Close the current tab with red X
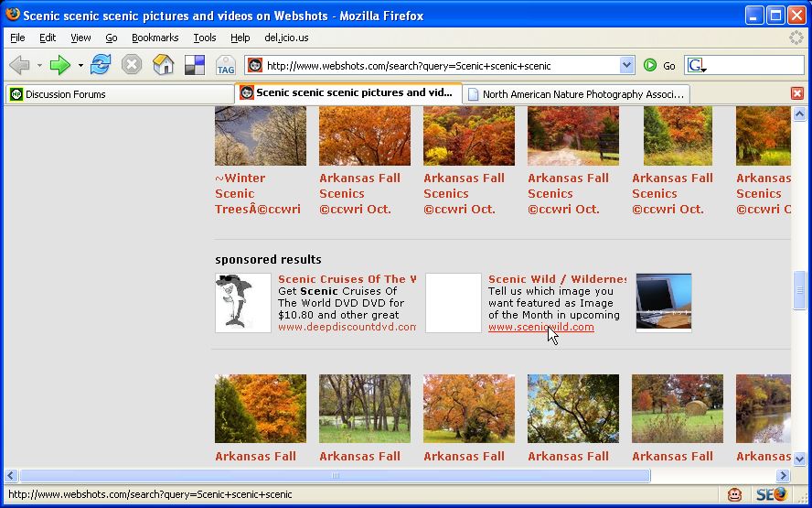 797,93
